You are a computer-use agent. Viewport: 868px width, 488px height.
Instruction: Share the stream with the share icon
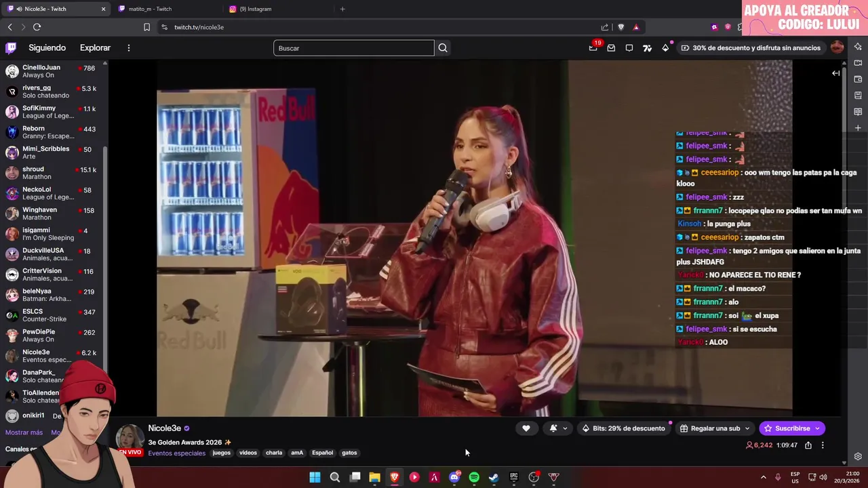[808, 445]
